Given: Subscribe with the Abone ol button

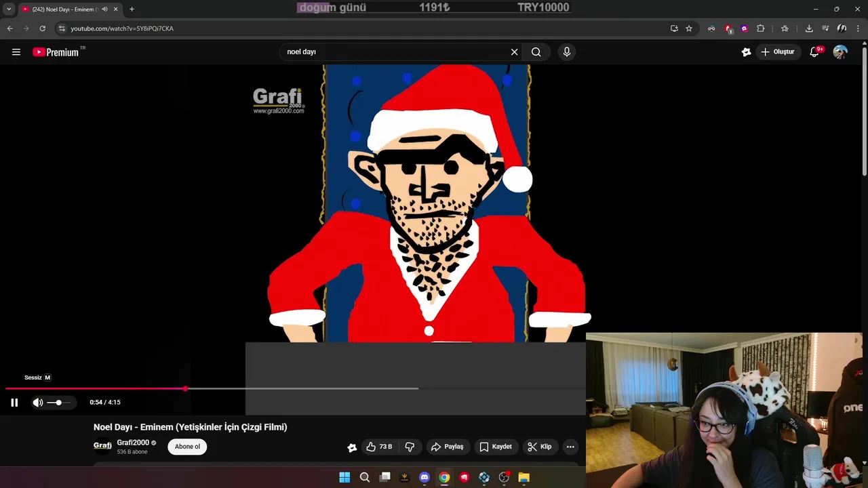Looking at the screenshot, I should click(x=188, y=447).
